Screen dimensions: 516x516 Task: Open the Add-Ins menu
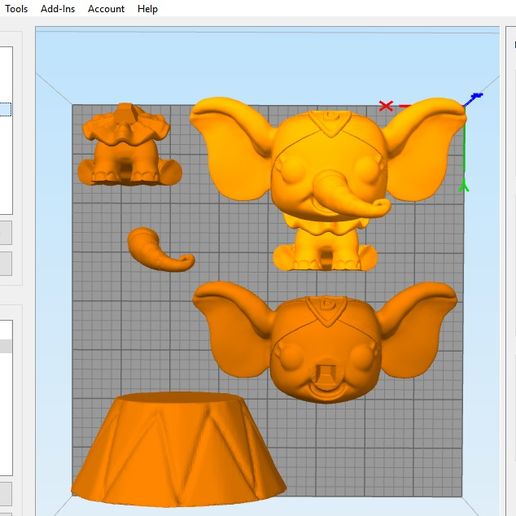(x=58, y=9)
